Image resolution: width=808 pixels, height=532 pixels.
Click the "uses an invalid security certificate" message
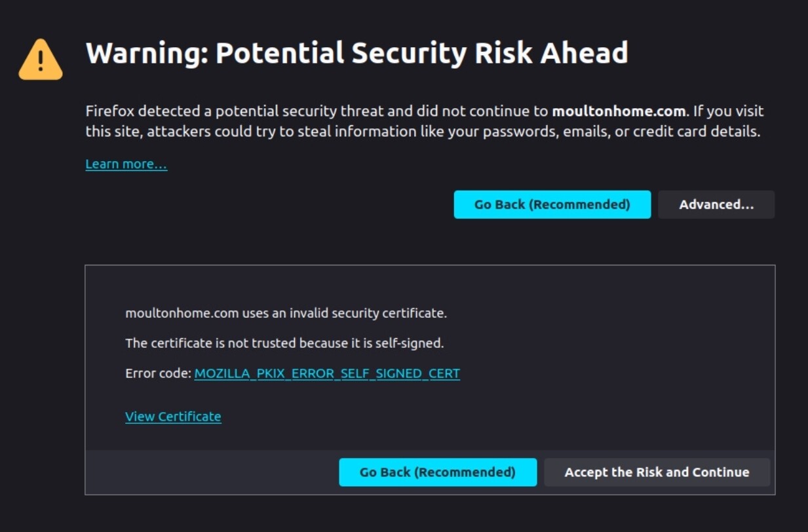click(344, 313)
